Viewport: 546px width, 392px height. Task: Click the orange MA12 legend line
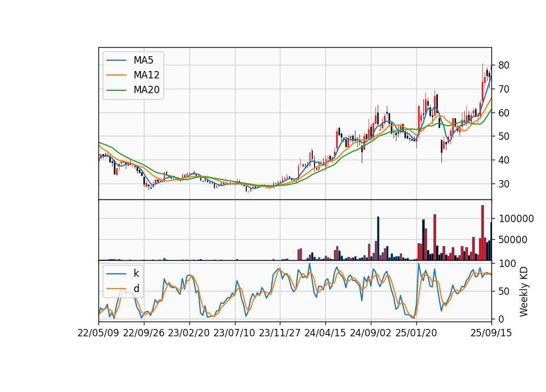click(116, 75)
